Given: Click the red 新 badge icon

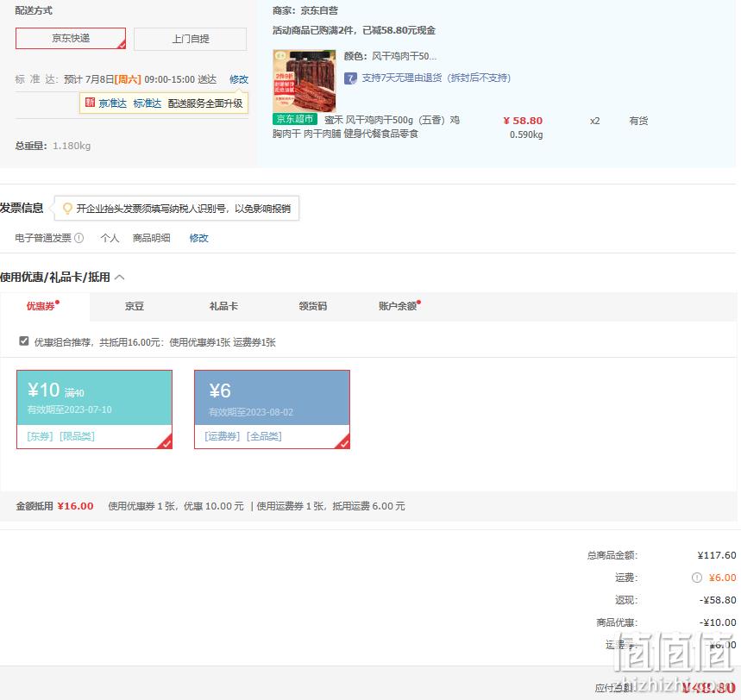Looking at the screenshot, I should click(x=90, y=103).
